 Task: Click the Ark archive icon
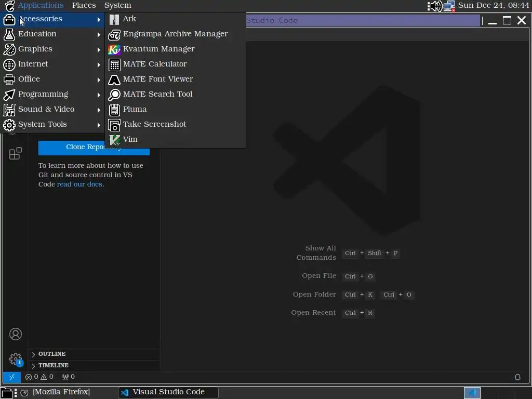tap(114, 19)
